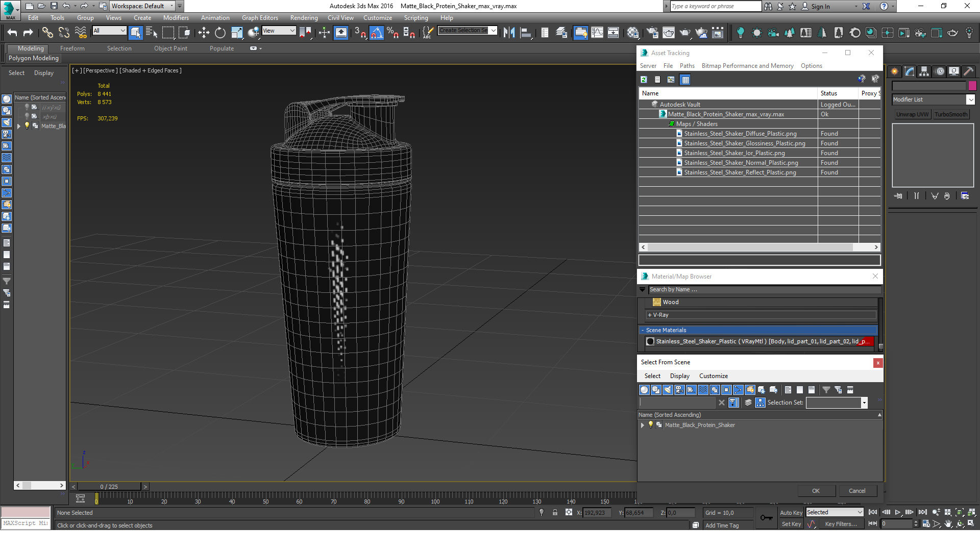This screenshot has height=551, width=980.
Task: Open the selection filter All dropdown
Action: coord(109,31)
